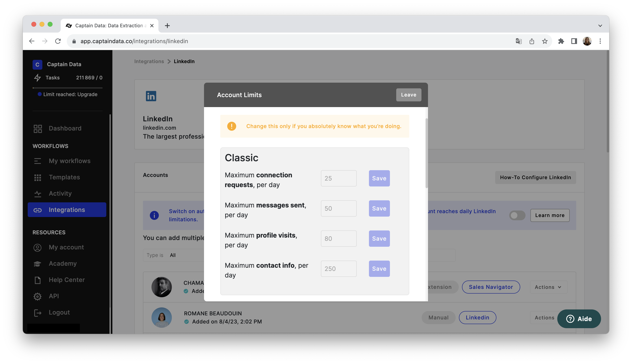Click the info icon in the blue banner
Image resolution: width=632 pixels, height=364 pixels.
point(154,215)
